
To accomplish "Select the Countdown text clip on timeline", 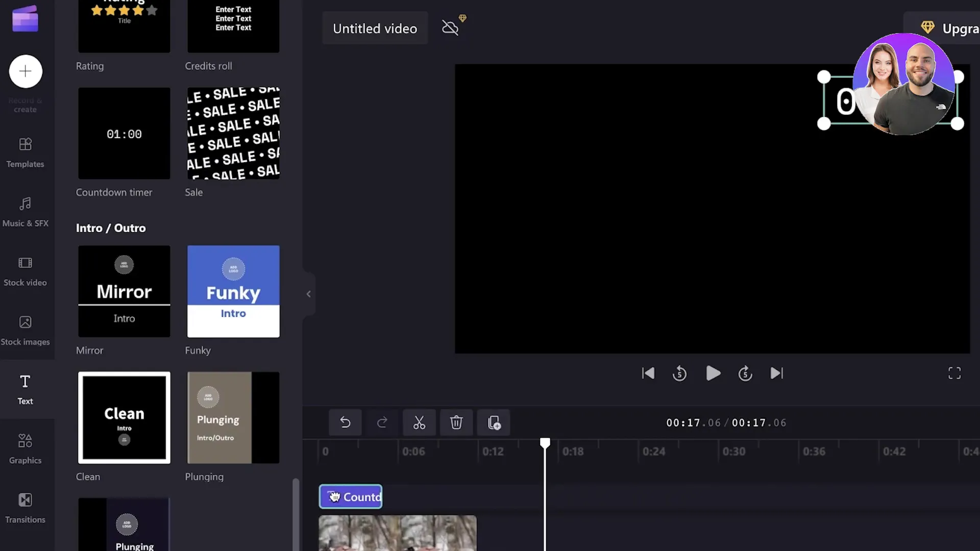I will click(351, 497).
